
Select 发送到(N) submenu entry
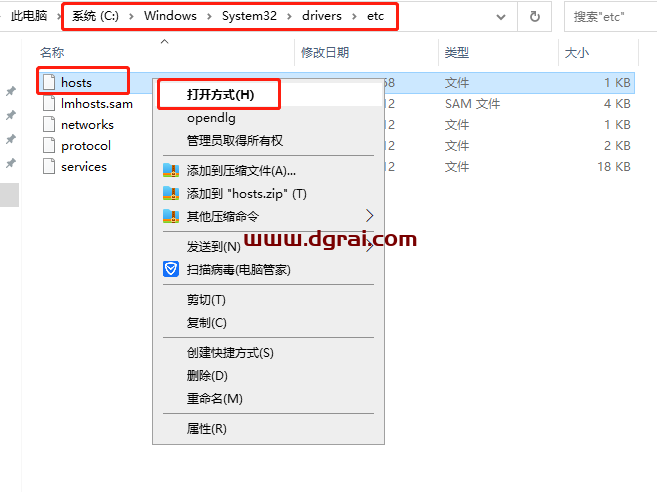pos(213,246)
